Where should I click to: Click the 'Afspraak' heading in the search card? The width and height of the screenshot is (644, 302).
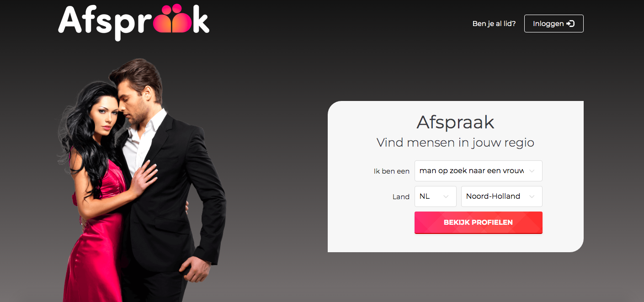tap(456, 122)
